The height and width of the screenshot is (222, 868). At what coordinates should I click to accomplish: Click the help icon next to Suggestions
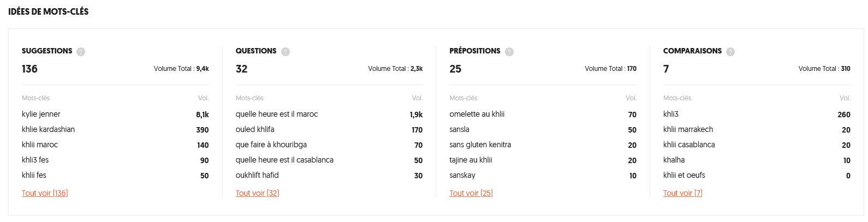coord(81,52)
